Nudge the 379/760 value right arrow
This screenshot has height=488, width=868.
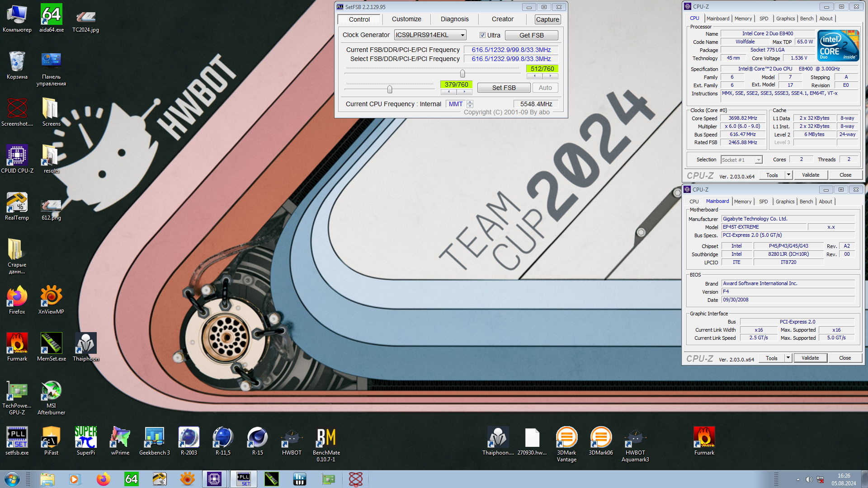(x=464, y=92)
